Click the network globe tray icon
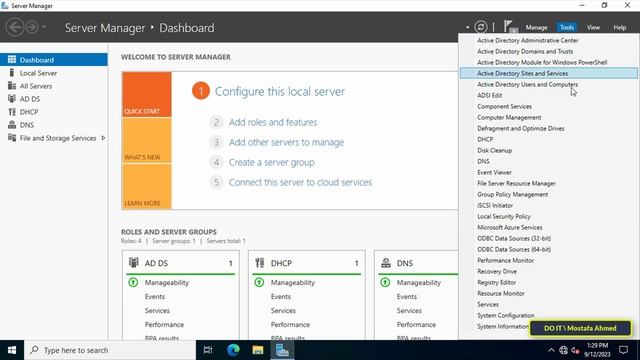The width and height of the screenshot is (640, 360). click(x=564, y=350)
